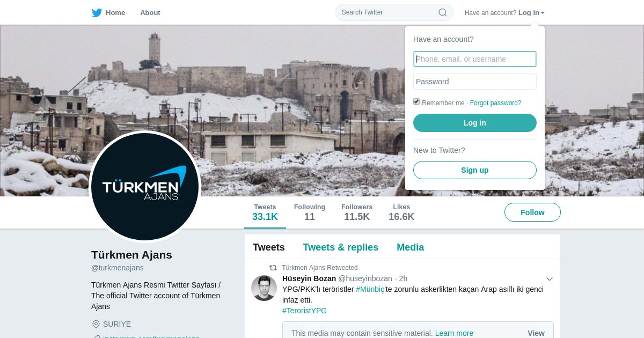Screen dimensions: 644x338
Task: Switch to Tweets & replies tab
Action: [340, 247]
